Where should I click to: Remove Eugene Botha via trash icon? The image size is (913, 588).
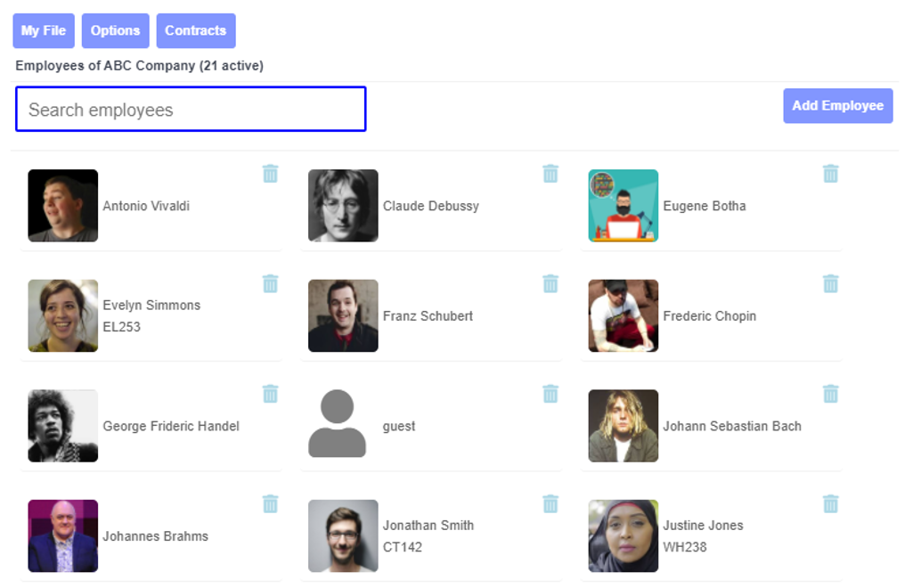[x=830, y=174]
